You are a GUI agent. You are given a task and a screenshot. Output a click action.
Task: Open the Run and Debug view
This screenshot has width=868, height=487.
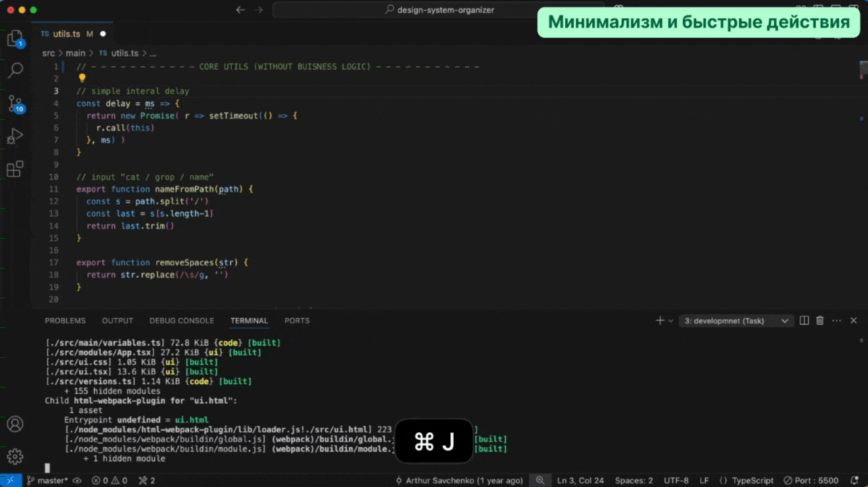pos(15,136)
